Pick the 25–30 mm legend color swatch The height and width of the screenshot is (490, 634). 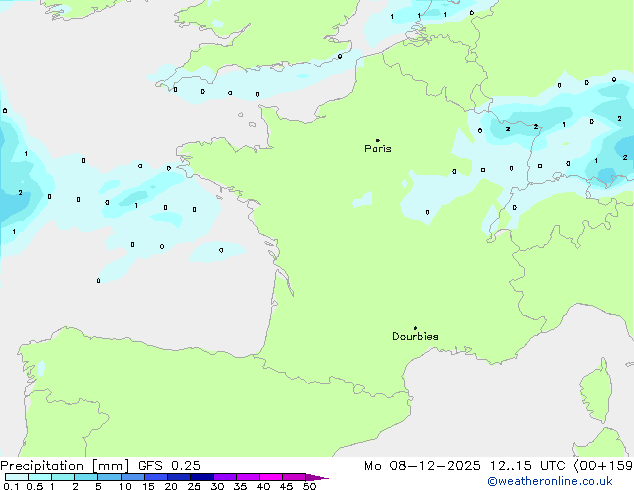pos(202,477)
